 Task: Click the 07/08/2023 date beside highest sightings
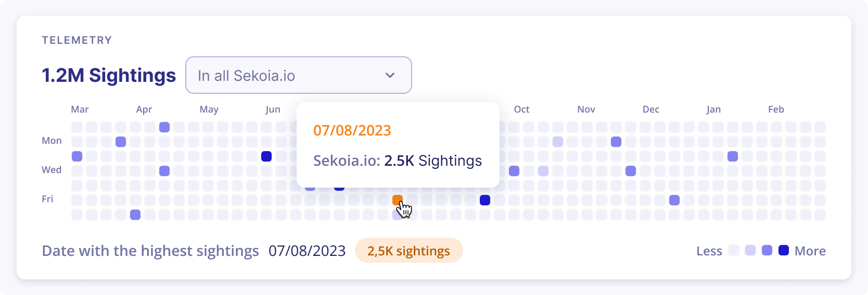click(307, 251)
